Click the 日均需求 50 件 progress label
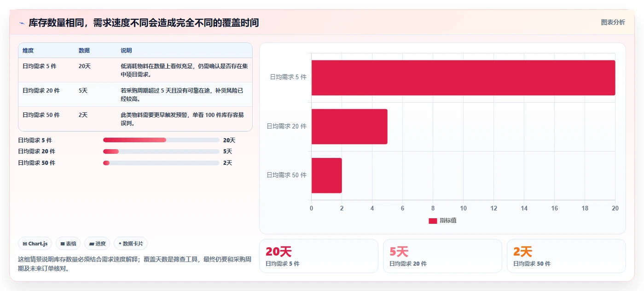Screen dimensions: 644x291 (36, 163)
